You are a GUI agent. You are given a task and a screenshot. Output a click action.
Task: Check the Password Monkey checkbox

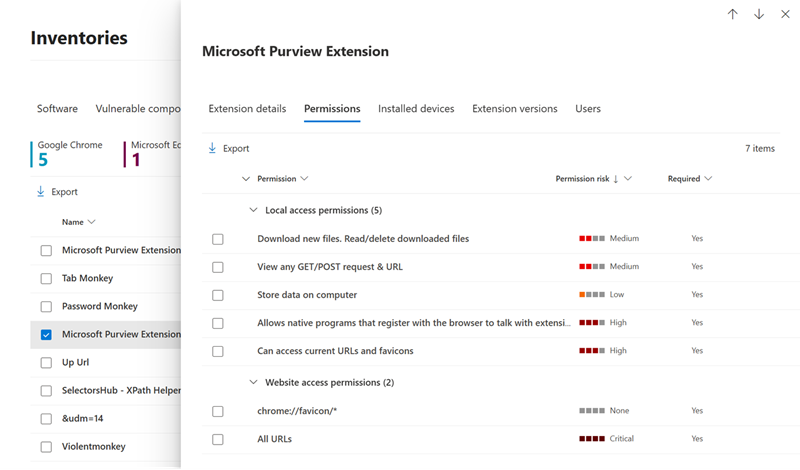[46, 307]
